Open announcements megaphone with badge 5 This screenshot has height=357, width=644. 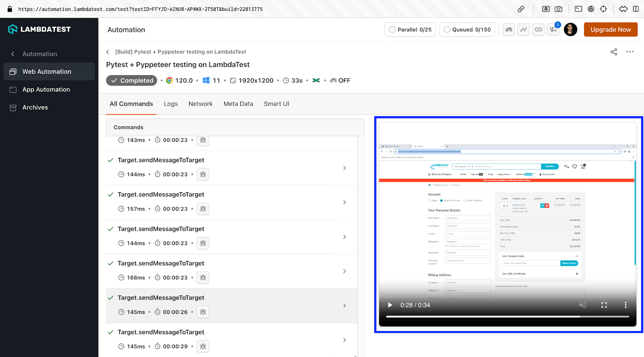point(553,29)
